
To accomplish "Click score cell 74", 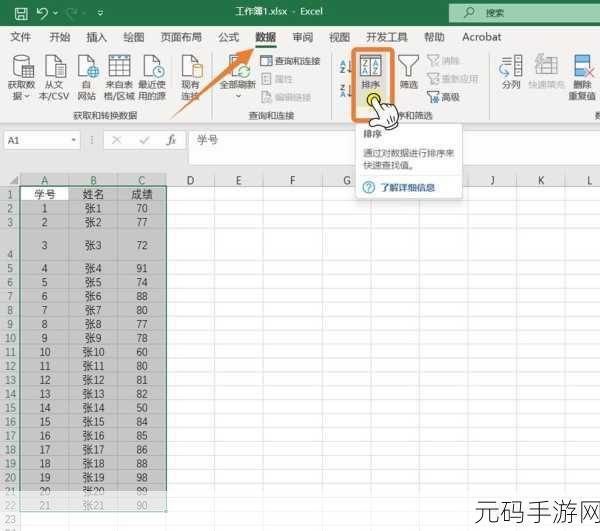I will (142, 282).
